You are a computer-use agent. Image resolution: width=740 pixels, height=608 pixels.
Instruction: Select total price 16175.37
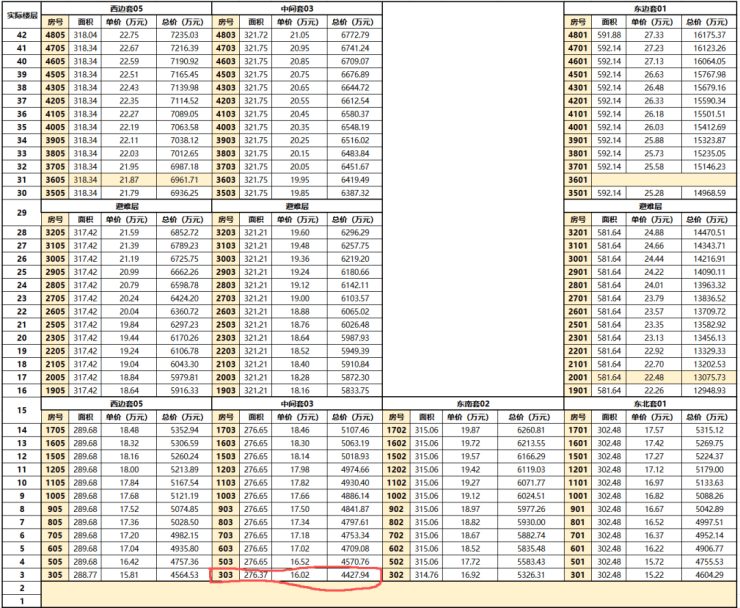coord(709,35)
